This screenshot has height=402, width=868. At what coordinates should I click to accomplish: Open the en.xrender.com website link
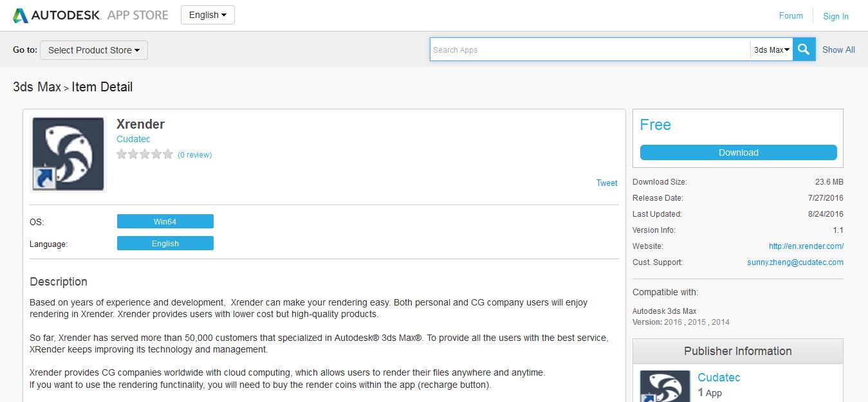[x=806, y=246]
